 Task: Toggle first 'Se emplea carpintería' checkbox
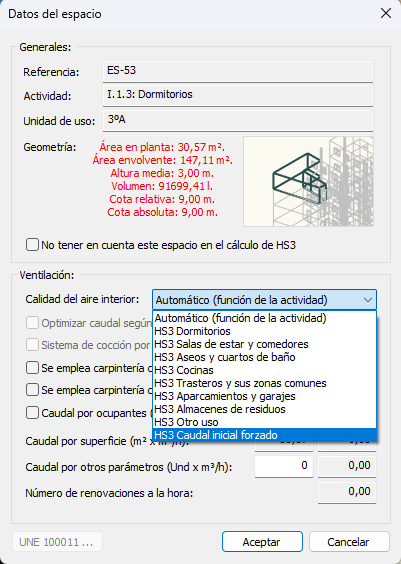[32, 368]
